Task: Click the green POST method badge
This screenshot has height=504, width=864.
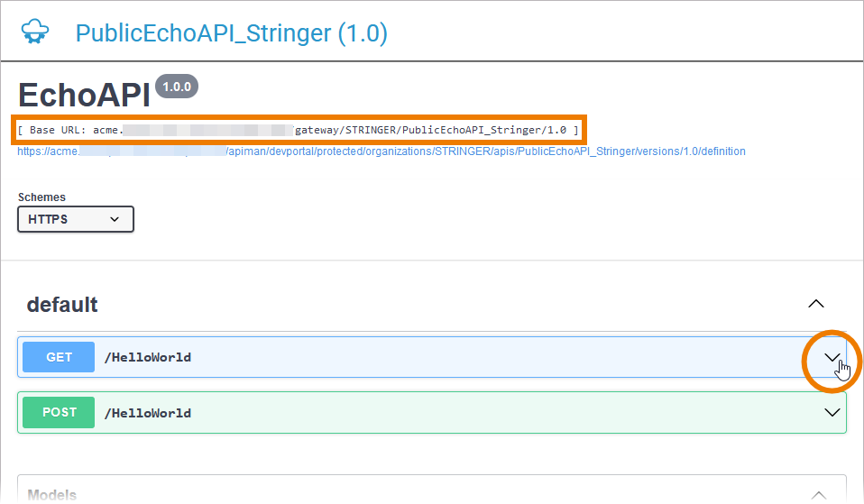Action: 59,412
